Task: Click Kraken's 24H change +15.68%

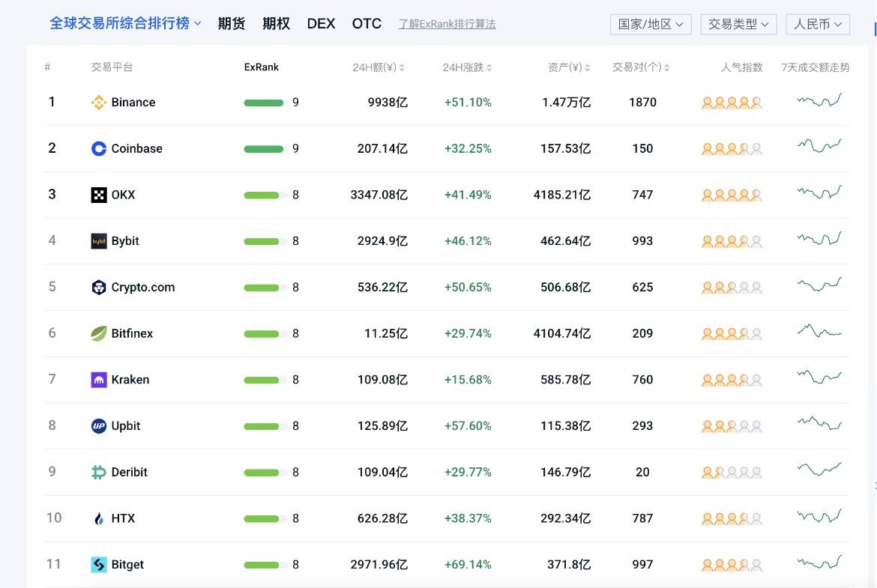Action: (x=468, y=380)
